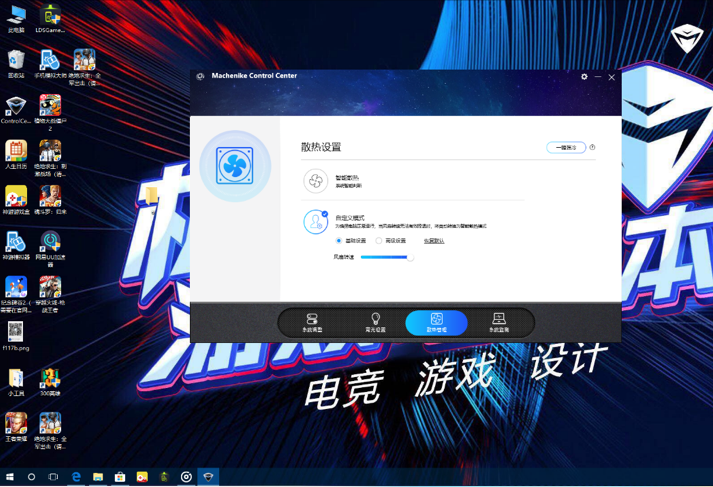713x487 pixels.
Task: Select the f117b.png desktop file
Action: click(x=15, y=336)
